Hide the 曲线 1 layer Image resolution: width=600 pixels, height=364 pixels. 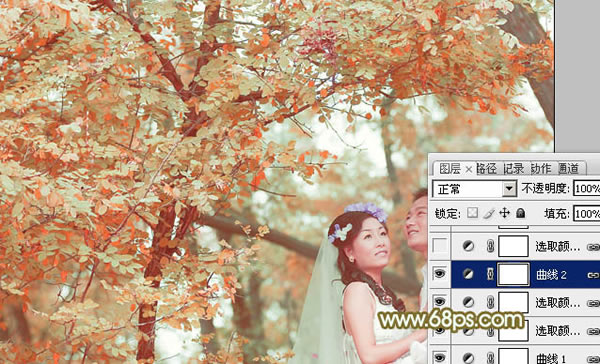(440, 358)
